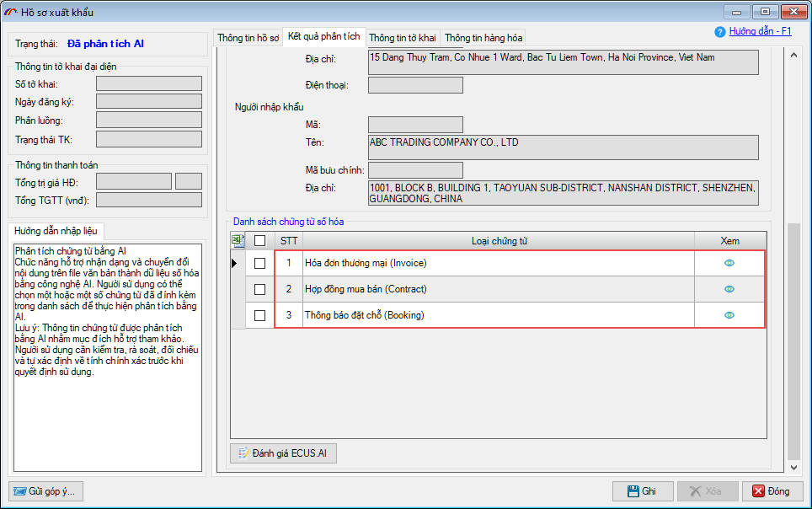Click the Số tờ khai input field

pos(149,83)
